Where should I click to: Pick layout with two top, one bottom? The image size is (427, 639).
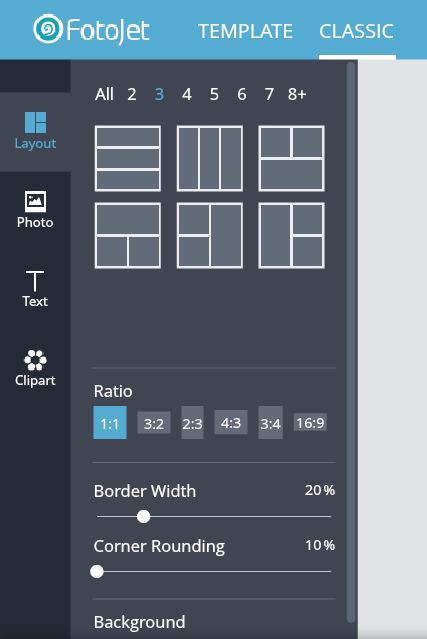tap(291, 159)
